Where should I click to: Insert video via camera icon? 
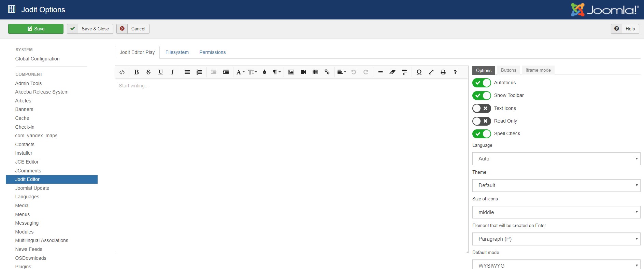[303, 72]
